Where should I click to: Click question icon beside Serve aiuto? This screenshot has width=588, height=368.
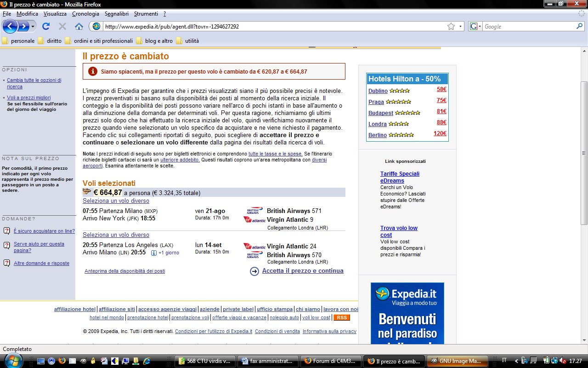(6, 245)
